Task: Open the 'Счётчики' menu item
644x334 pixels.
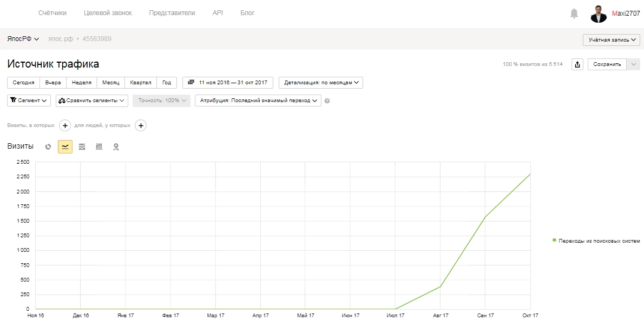Action: (x=52, y=13)
